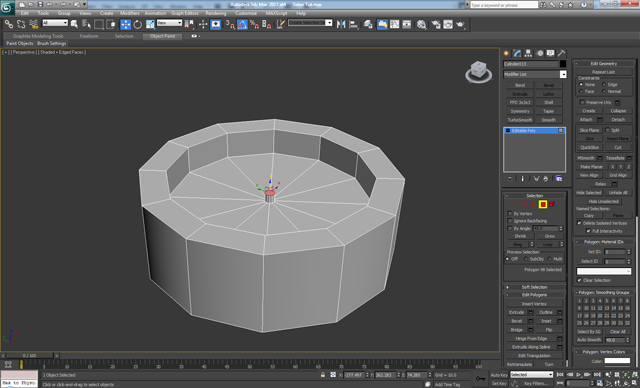This screenshot has width=640, height=388.
Task: Choose the Rectangular Selection Region icon
Action: coord(98,24)
